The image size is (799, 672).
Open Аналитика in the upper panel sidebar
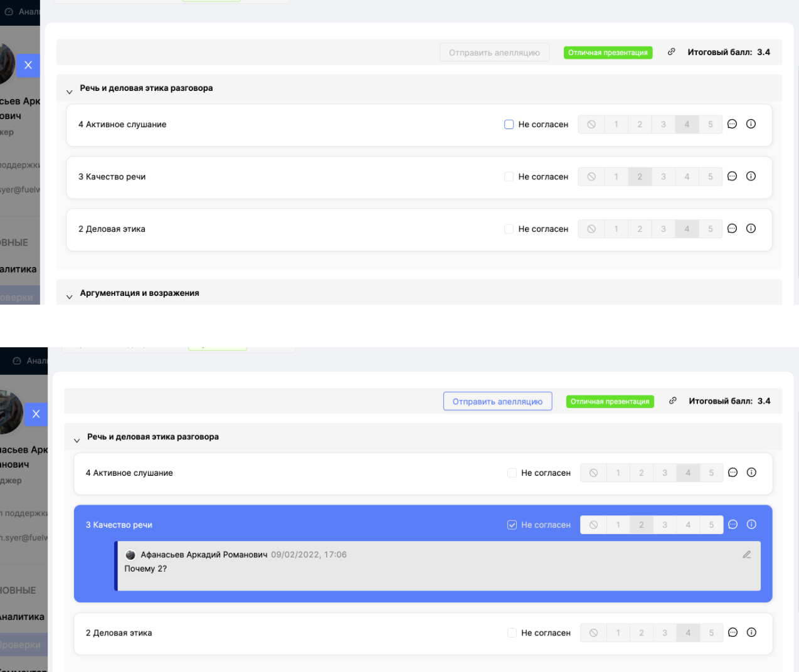[x=19, y=270]
